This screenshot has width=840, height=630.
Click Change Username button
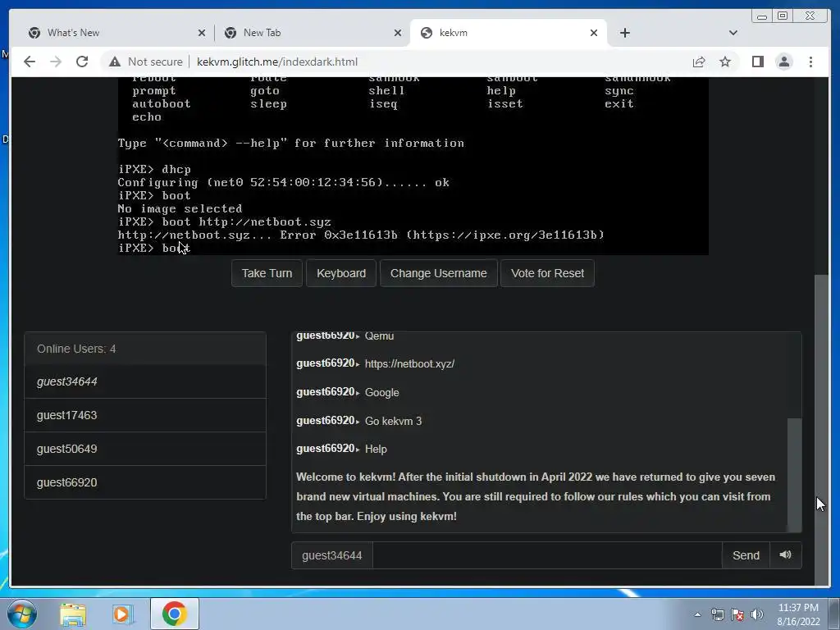coord(439,273)
